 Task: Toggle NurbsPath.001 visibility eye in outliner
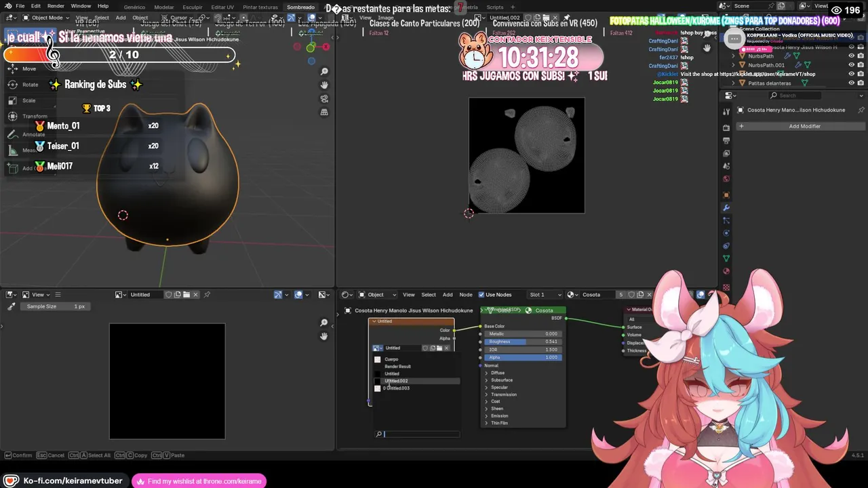click(x=852, y=65)
